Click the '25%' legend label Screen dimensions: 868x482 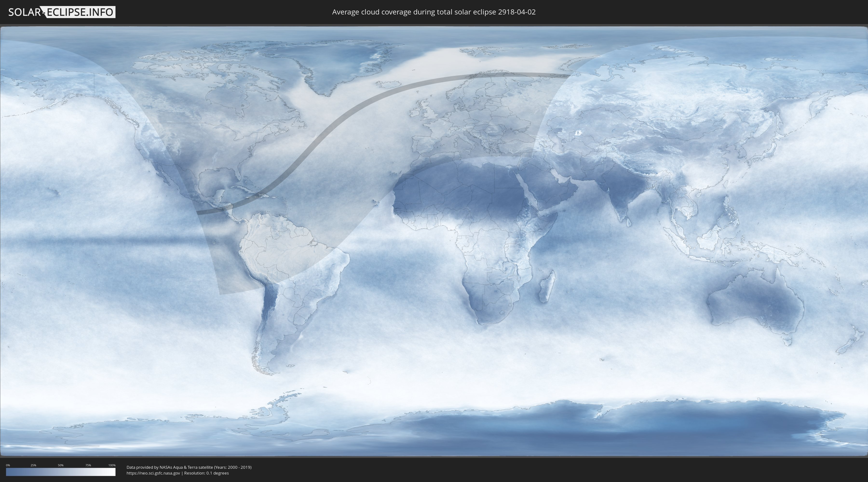(33, 465)
